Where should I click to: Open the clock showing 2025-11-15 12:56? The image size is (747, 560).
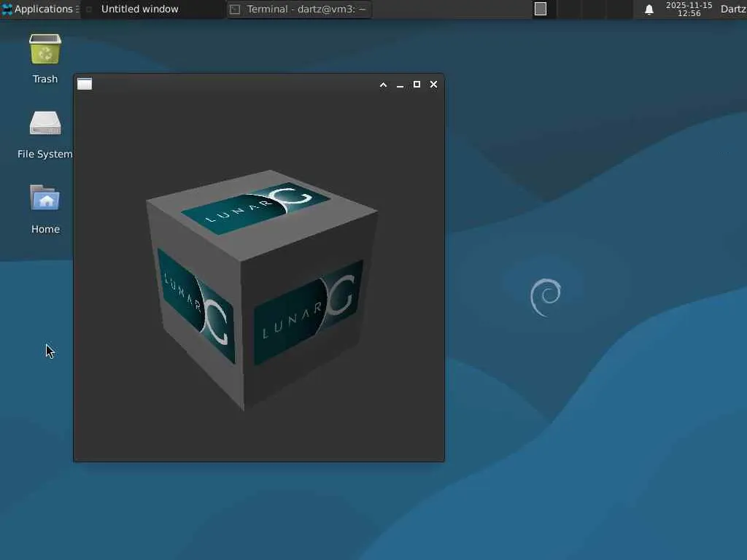[x=689, y=9]
